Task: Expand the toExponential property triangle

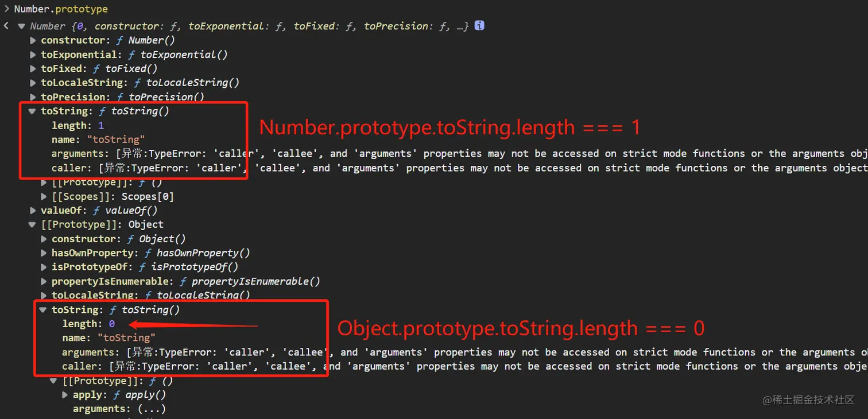Action: coord(33,55)
